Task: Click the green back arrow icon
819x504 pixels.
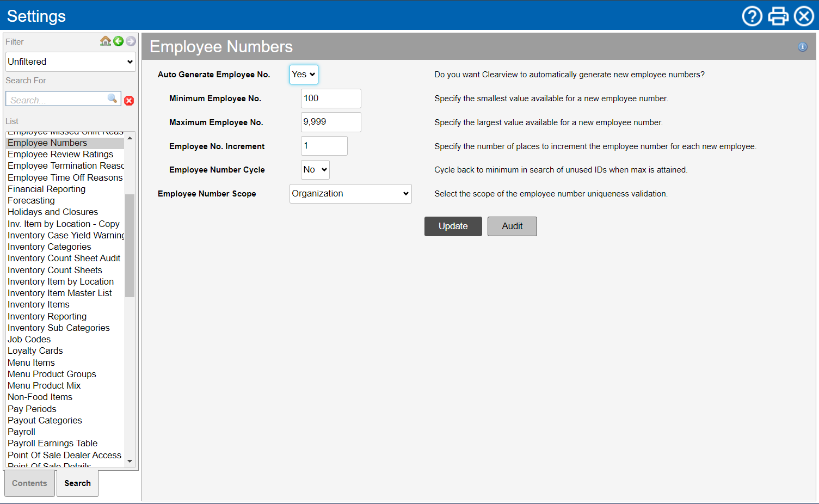Action: pos(118,41)
